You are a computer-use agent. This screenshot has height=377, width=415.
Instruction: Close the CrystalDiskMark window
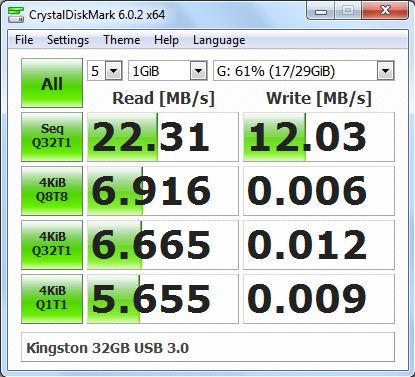pos(385,11)
